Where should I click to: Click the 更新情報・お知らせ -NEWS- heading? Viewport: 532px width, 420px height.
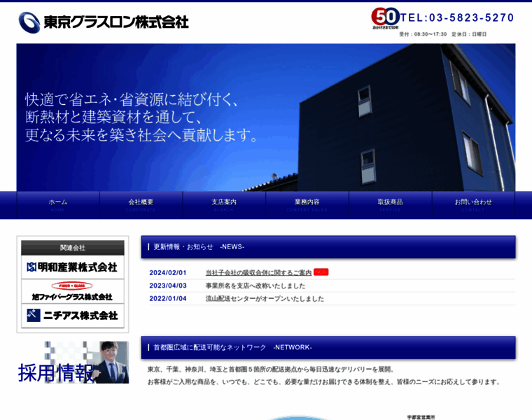point(328,247)
